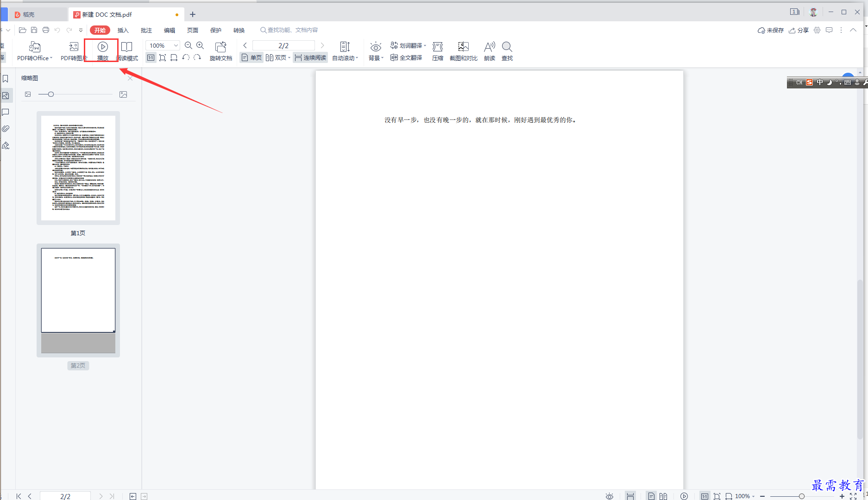Screen dimensions: 868x500
Task: Open zoom percentage combo box
Action: pos(163,45)
